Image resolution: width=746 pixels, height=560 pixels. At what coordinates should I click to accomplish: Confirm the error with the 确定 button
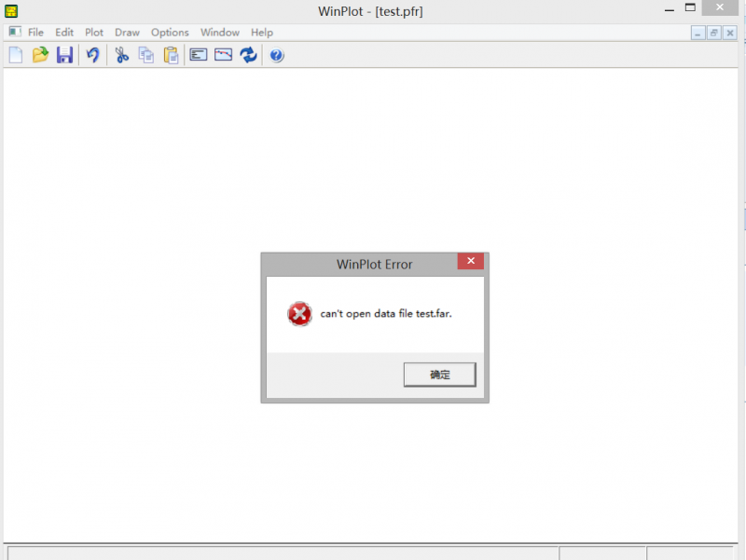439,375
